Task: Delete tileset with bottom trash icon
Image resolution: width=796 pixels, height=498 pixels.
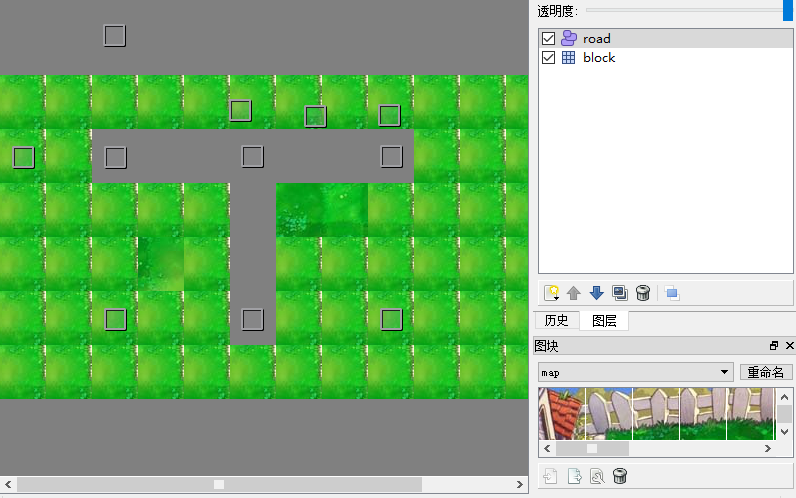Action: [x=620, y=476]
